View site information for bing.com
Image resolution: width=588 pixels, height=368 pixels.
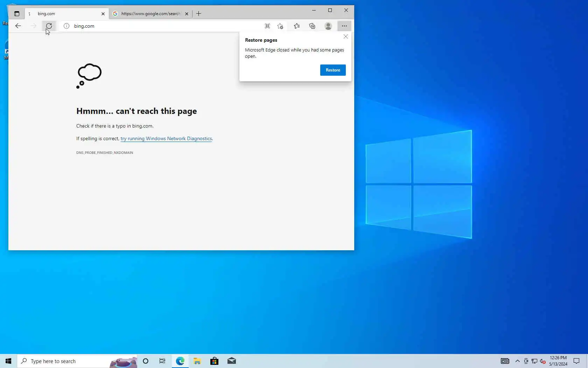point(66,26)
